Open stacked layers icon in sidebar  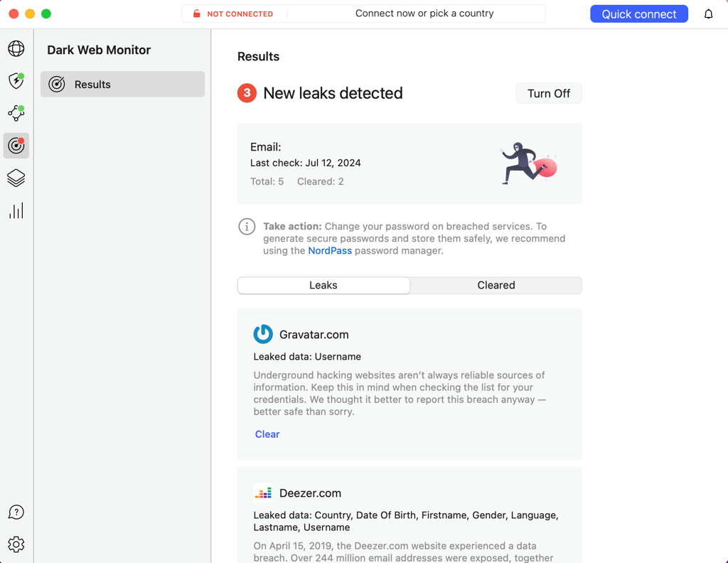(x=16, y=178)
